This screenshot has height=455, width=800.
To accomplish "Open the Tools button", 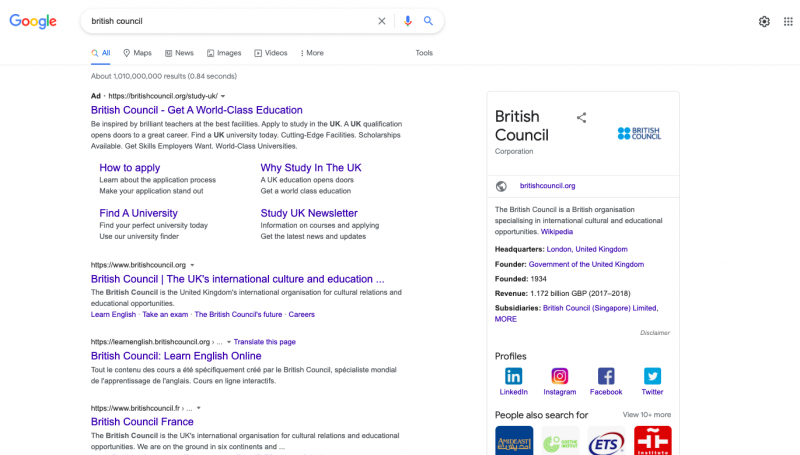I will [424, 53].
